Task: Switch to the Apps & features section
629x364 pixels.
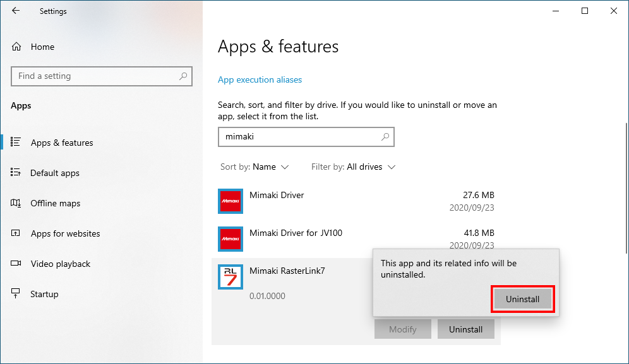Action: pos(63,143)
